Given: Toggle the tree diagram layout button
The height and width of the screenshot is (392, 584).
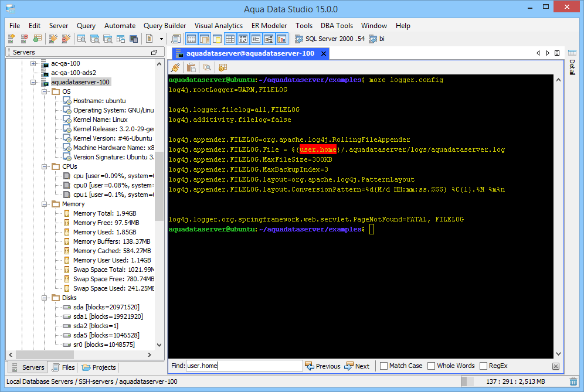Looking at the screenshot, I should coord(269,38).
